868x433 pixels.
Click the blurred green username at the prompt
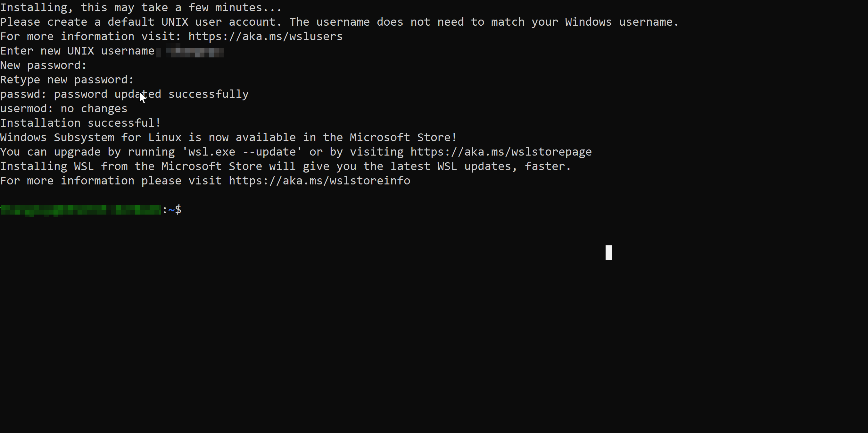click(81, 210)
